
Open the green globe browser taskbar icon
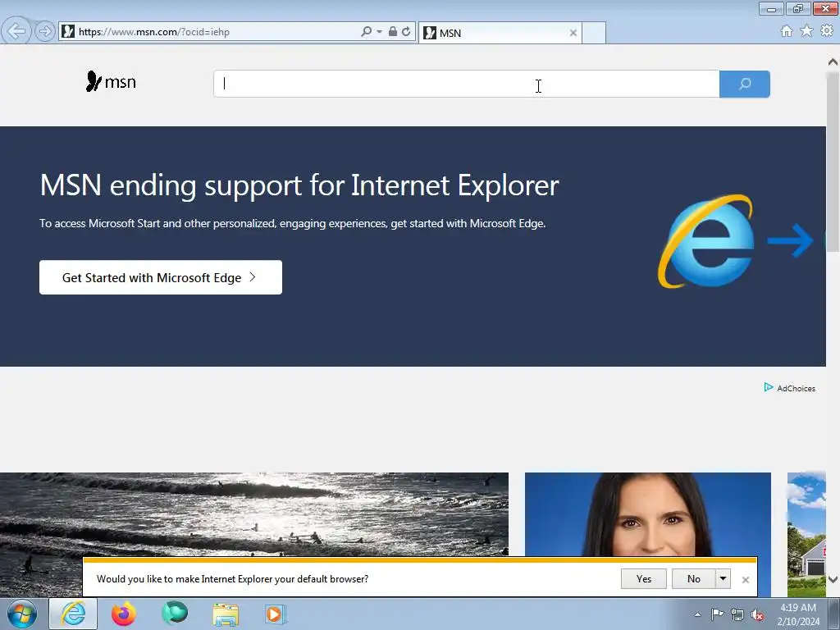tap(175, 614)
